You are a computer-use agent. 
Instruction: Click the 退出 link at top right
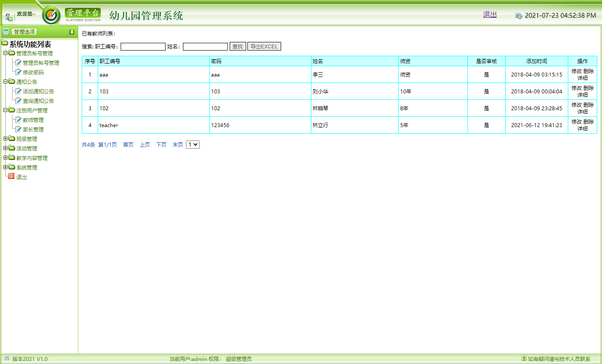489,14
